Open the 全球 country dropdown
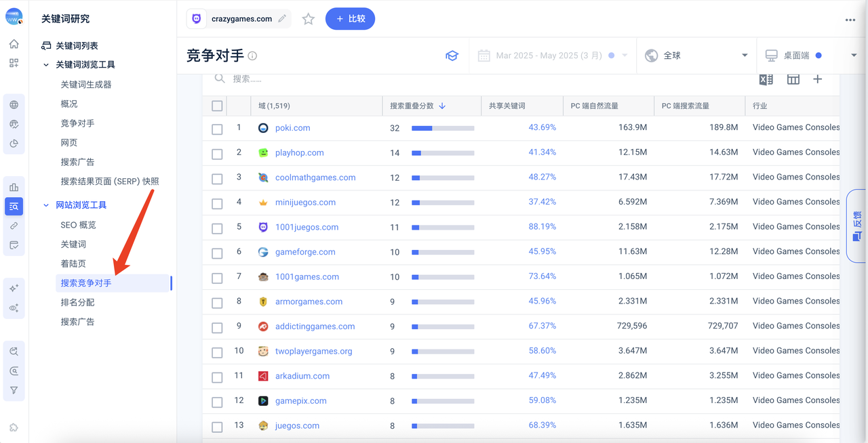 point(696,56)
